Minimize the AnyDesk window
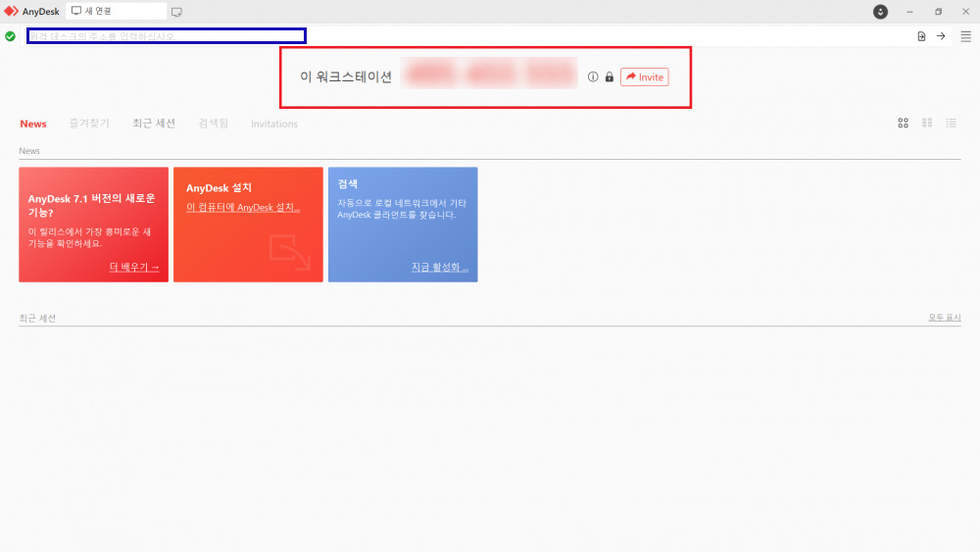The image size is (980, 552). click(x=909, y=12)
